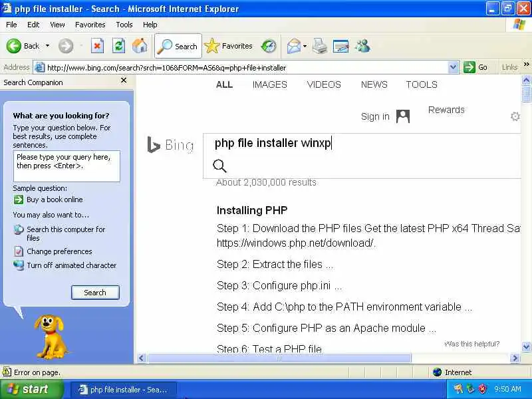This screenshot has width=532, height=399.
Task: Click the Bing search box text
Action: click(273, 143)
